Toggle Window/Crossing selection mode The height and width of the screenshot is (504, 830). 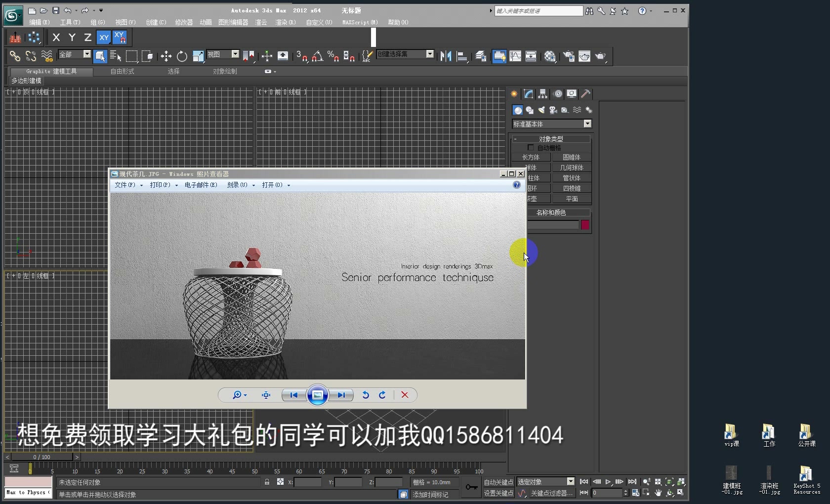[x=147, y=56]
